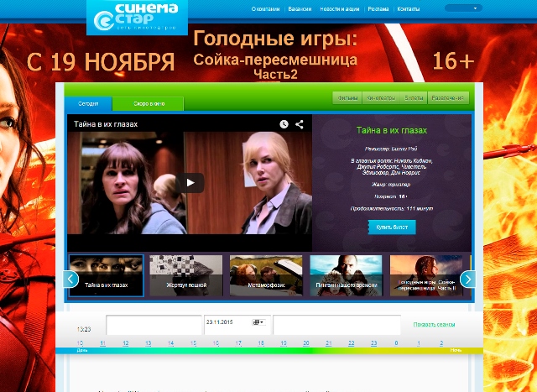Open the О компании menu item
The height and width of the screenshot is (392, 537).
tap(265, 9)
